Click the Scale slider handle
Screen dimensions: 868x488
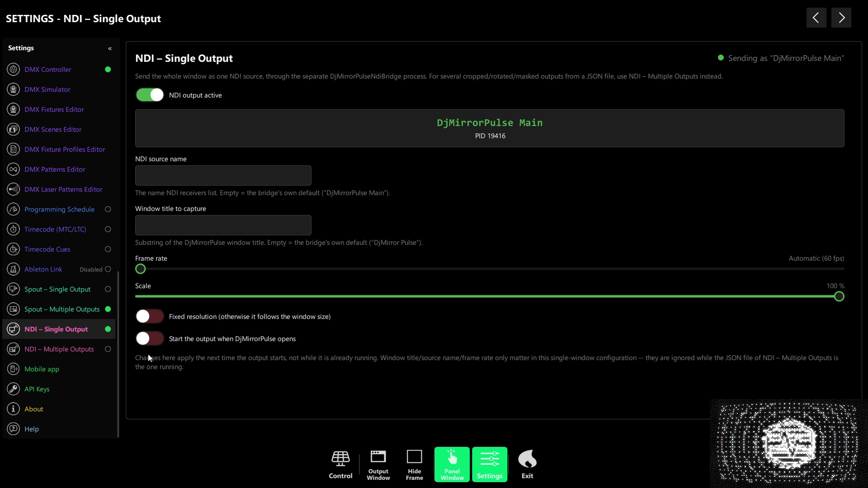839,296
